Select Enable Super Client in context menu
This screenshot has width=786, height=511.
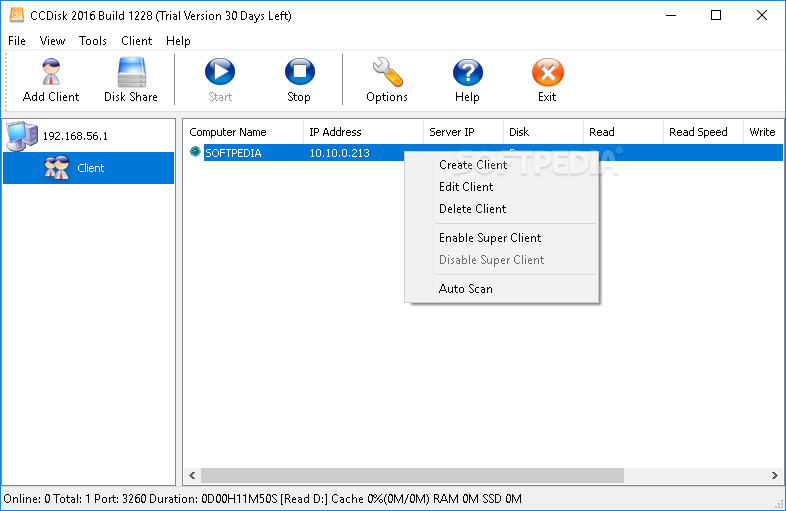pos(502,238)
